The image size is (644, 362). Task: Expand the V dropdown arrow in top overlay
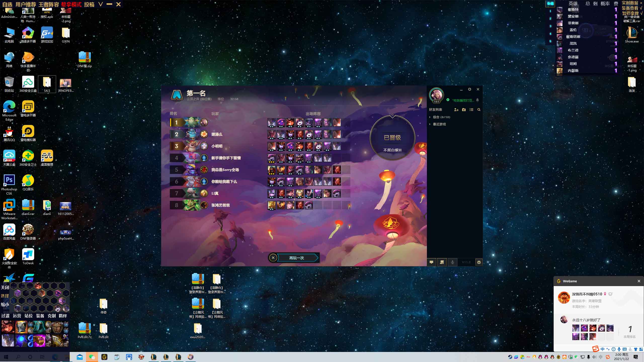click(101, 4)
